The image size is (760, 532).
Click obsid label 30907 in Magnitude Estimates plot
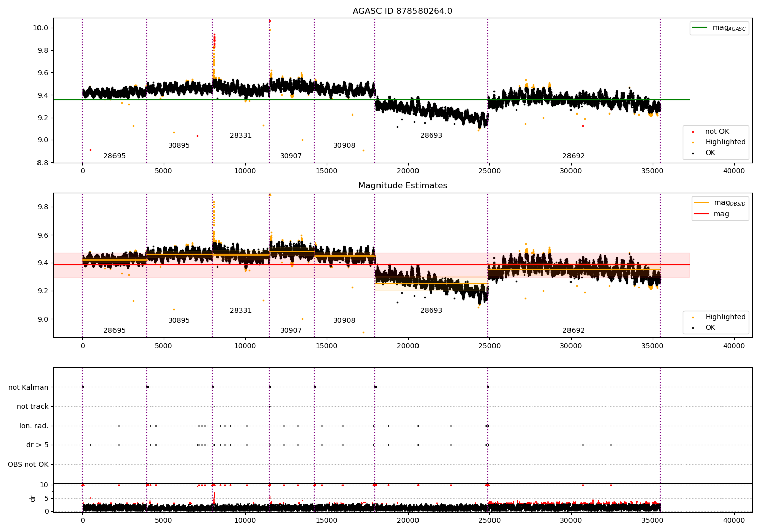(x=291, y=330)
